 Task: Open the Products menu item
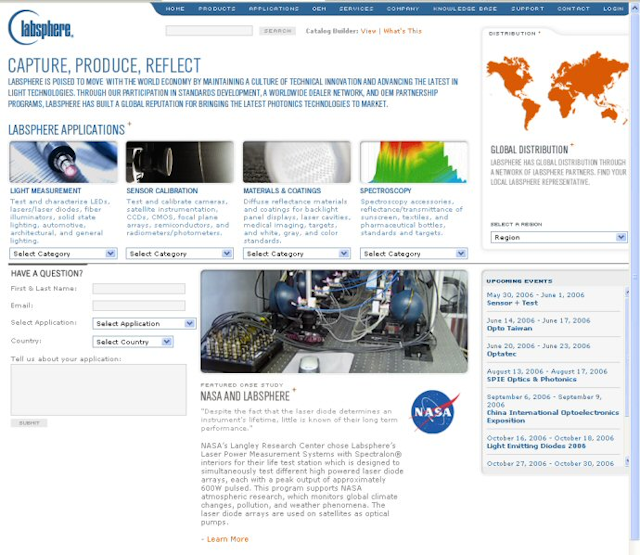pyautogui.click(x=217, y=9)
